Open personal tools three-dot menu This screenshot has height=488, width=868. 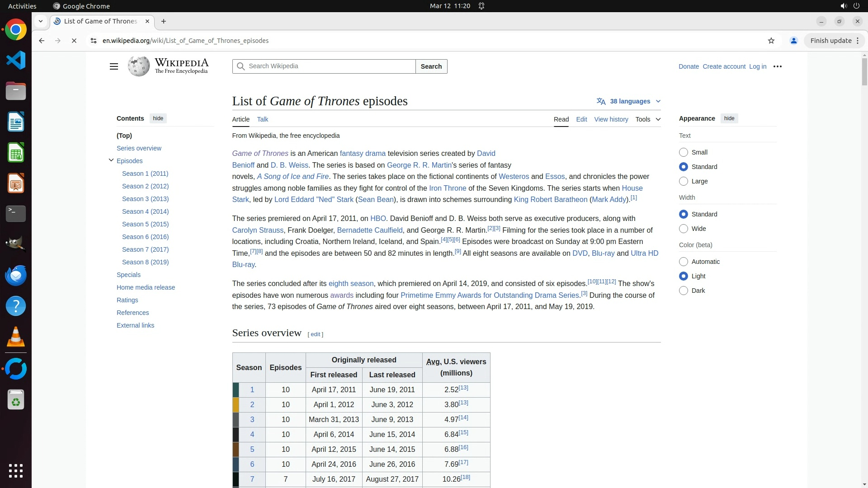tap(778, 66)
